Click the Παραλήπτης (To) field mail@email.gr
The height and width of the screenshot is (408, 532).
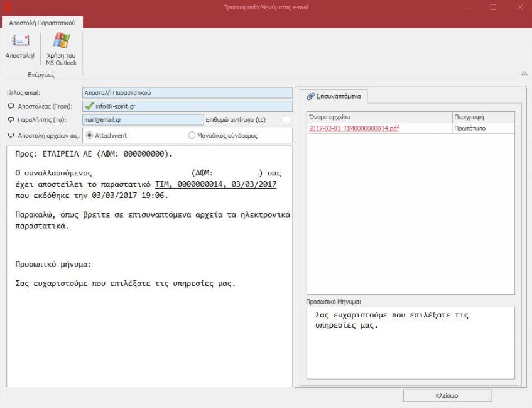(143, 119)
